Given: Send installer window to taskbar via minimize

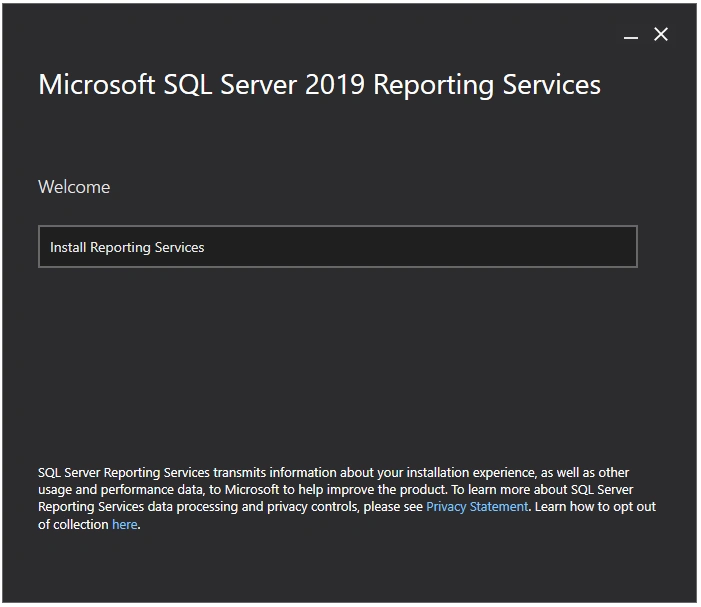Looking at the screenshot, I should click(x=630, y=38).
